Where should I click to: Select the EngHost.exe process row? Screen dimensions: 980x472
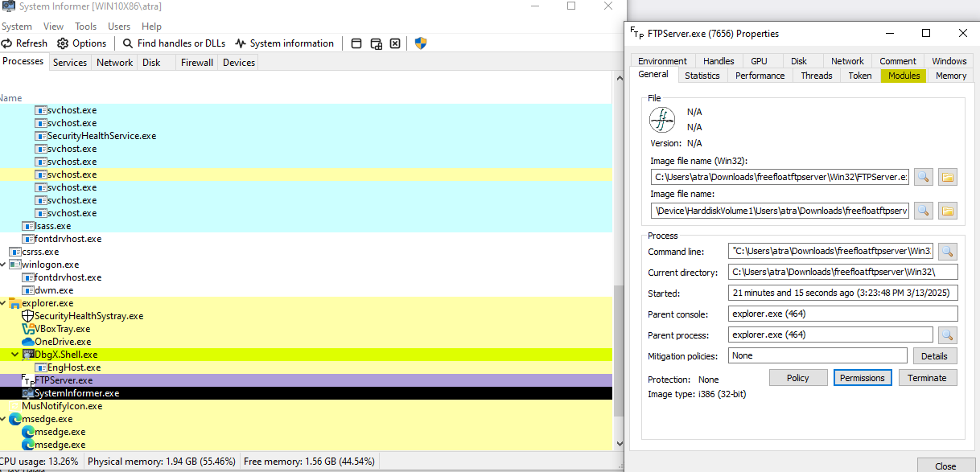pos(306,367)
